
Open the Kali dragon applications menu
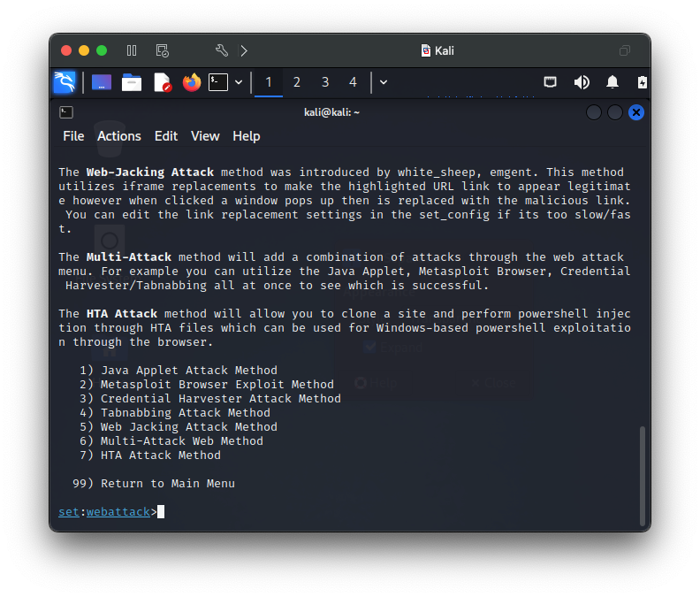tap(65, 82)
